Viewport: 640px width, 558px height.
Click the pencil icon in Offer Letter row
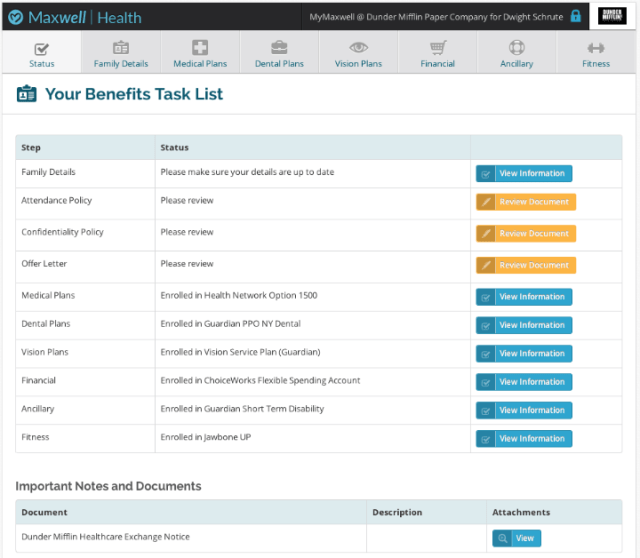[x=486, y=265]
